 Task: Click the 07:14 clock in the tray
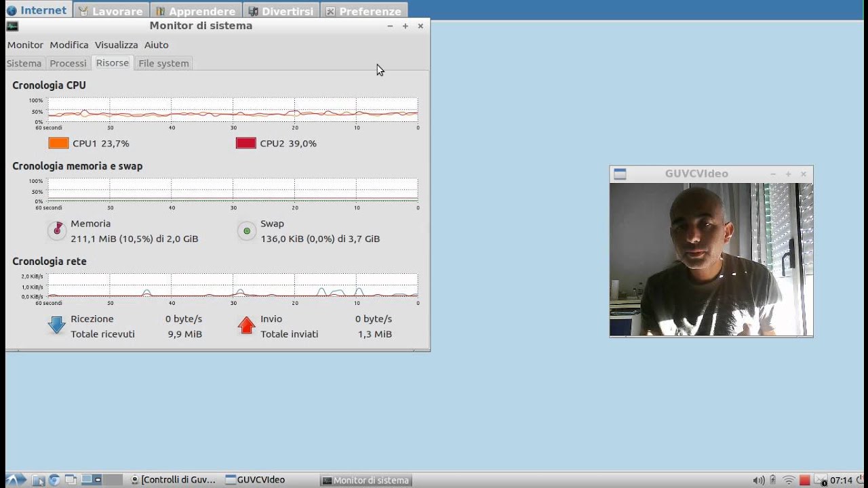[x=841, y=480]
